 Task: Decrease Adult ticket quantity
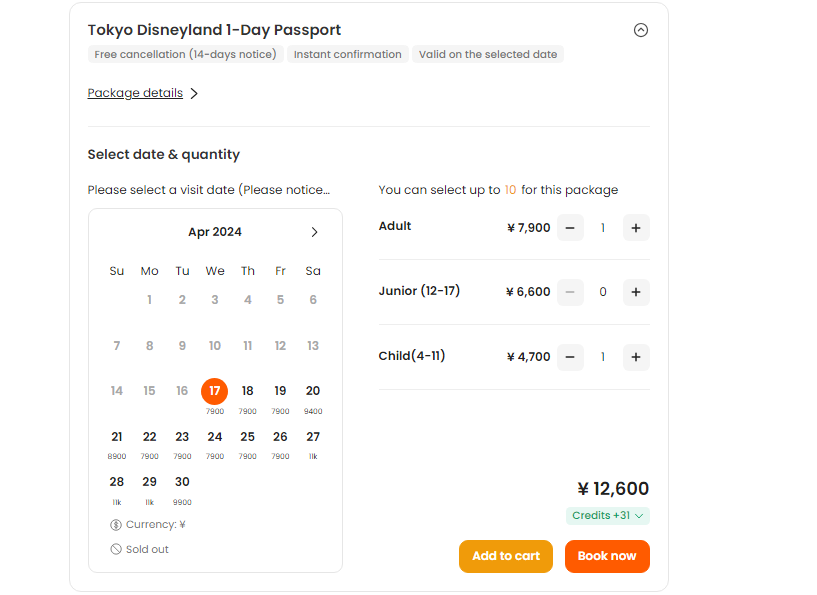coord(570,228)
